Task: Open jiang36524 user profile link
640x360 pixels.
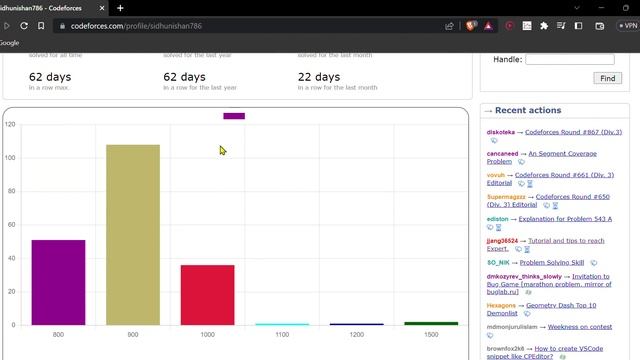Action: pos(502,241)
